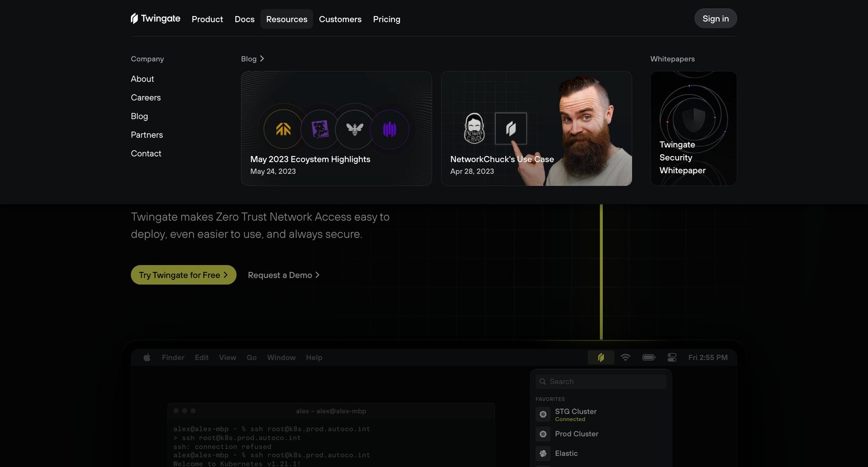868x467 pixels.
Task: Open NetworkChuck's Use Case blog card
Action: (x=536, y=129)
